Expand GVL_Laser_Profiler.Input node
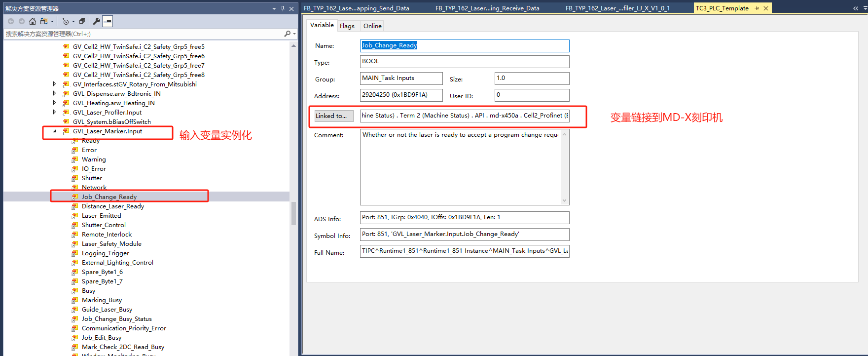 [x=55, y=112]
